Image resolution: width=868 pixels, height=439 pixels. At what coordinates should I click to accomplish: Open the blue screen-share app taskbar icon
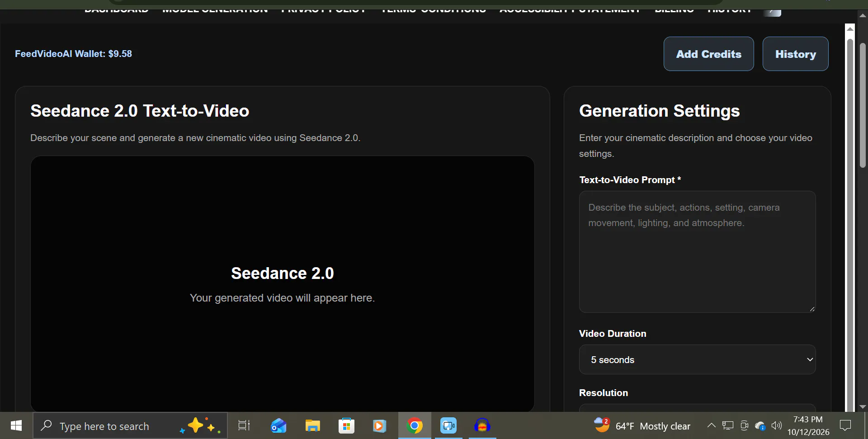[x=448, y=425]
